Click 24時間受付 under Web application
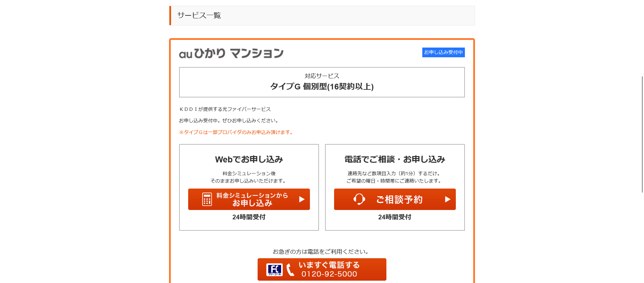Viewport: 644px width, 283px height. pos(249,217)
